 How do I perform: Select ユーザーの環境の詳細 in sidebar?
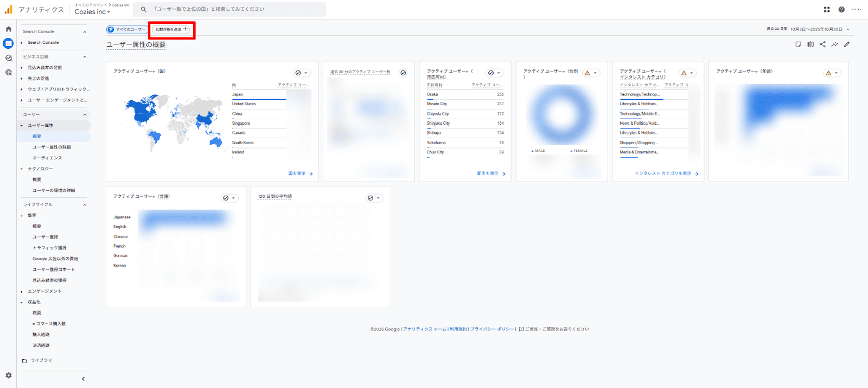54,191
